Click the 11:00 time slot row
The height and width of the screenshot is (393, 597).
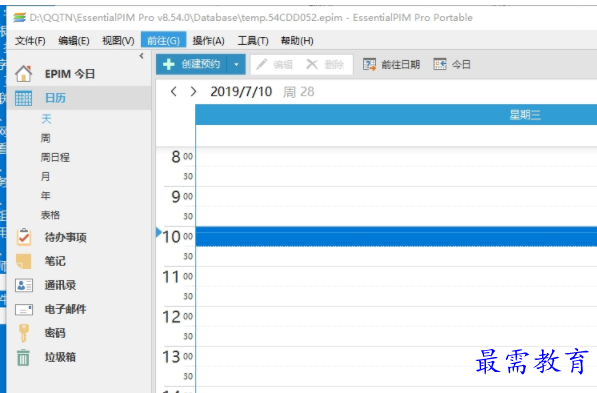[396, 276]
